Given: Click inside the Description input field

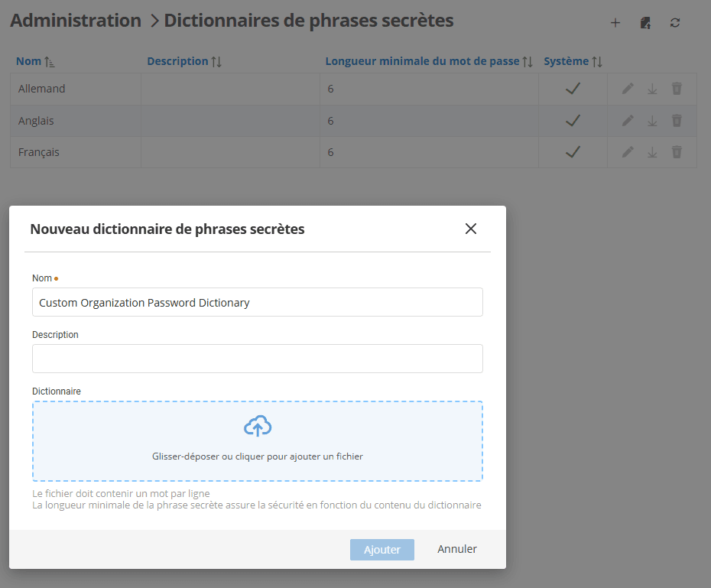Looking at the screenshot, I should pyautogui.click(x=257, y=358).
